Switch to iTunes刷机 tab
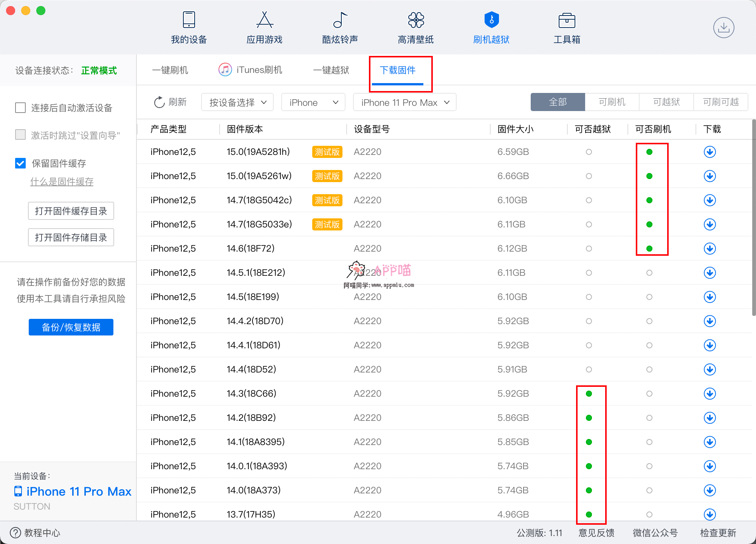The width and height of the screenshot is (756, 544). 250,70
